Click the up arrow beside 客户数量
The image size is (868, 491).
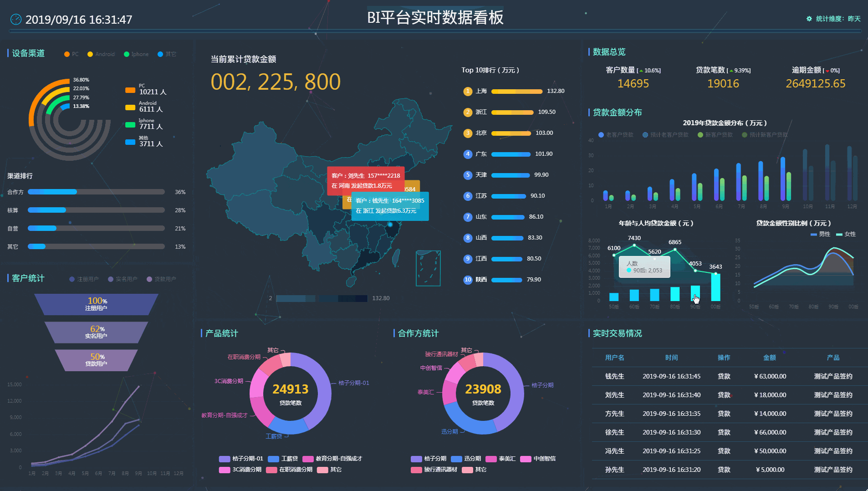(641, 70)
